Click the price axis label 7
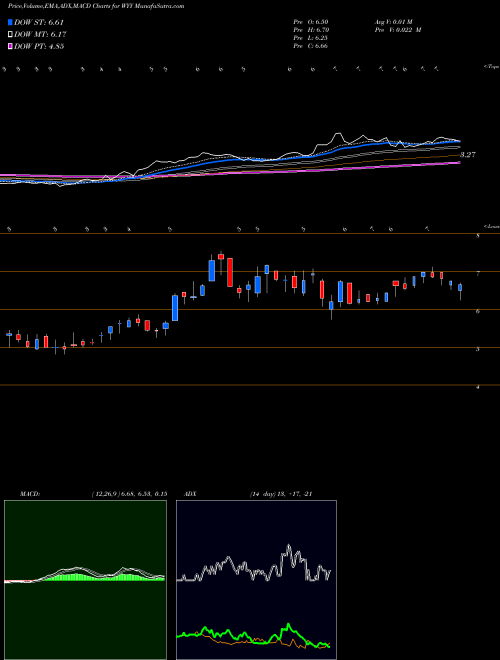 478,274
